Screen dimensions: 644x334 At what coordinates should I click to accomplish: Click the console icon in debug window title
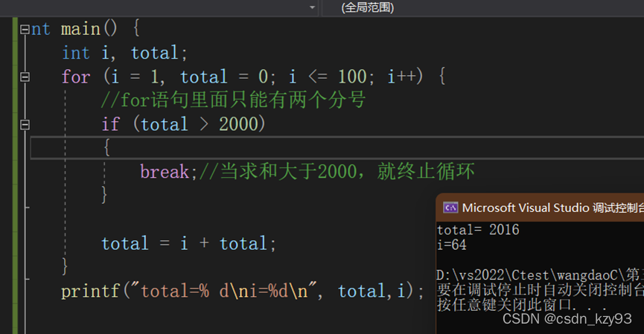450,208
